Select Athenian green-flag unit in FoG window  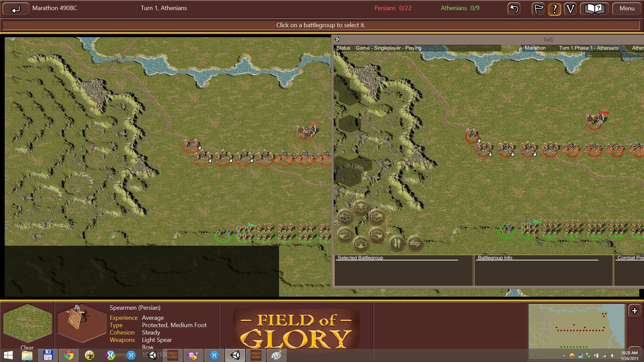point(529,230)
